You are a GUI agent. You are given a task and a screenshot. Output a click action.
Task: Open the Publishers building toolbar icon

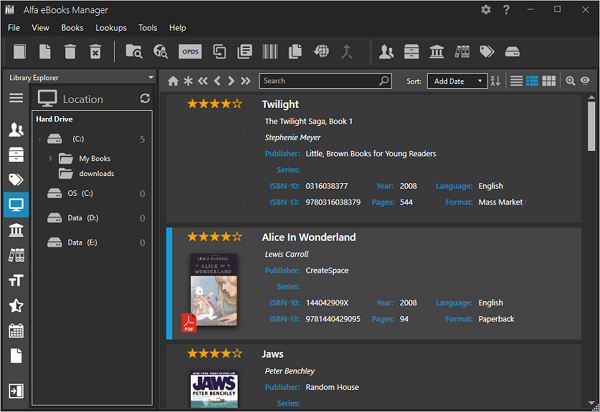[x=437, y=51]
